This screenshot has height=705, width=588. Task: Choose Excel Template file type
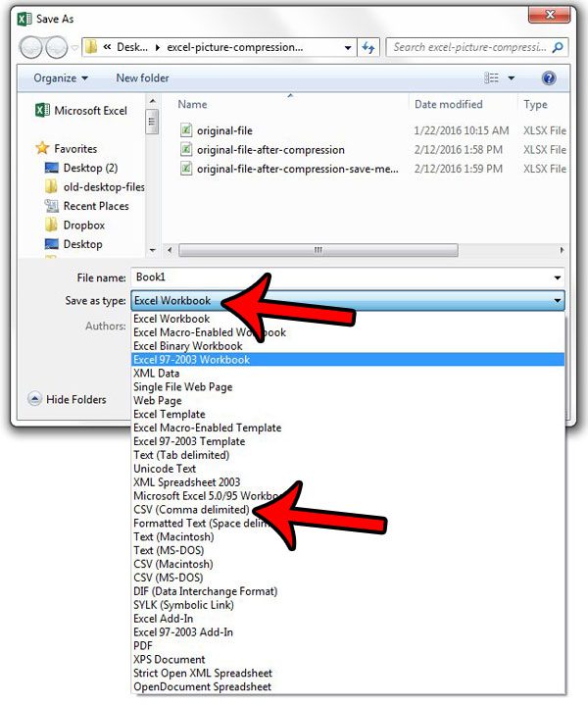(x=349, y=414)
